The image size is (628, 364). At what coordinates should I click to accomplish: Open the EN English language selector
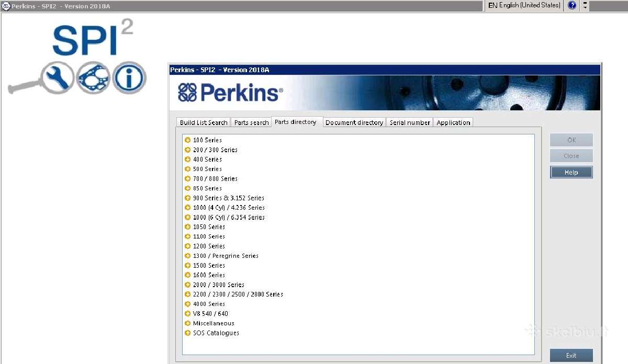[x=524, y=5]
